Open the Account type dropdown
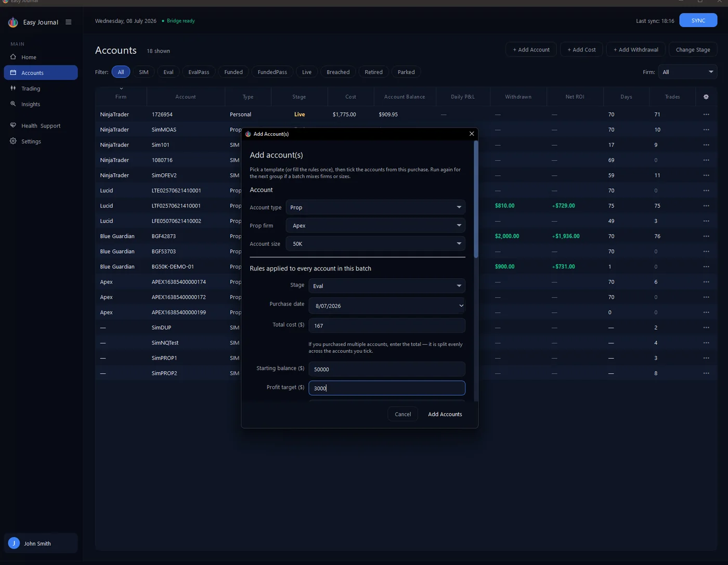Image resolution: width=728 pixels, height=565 pixels. [375, 207]
